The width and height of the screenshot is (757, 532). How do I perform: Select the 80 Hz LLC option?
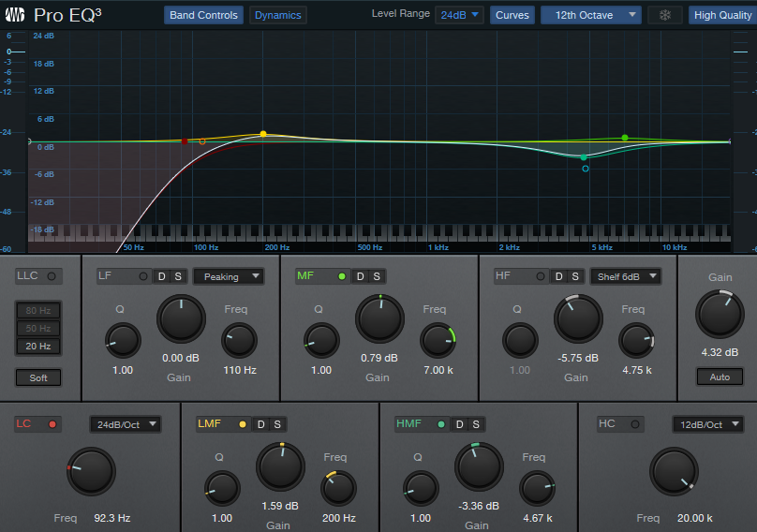tap(38, 310)
